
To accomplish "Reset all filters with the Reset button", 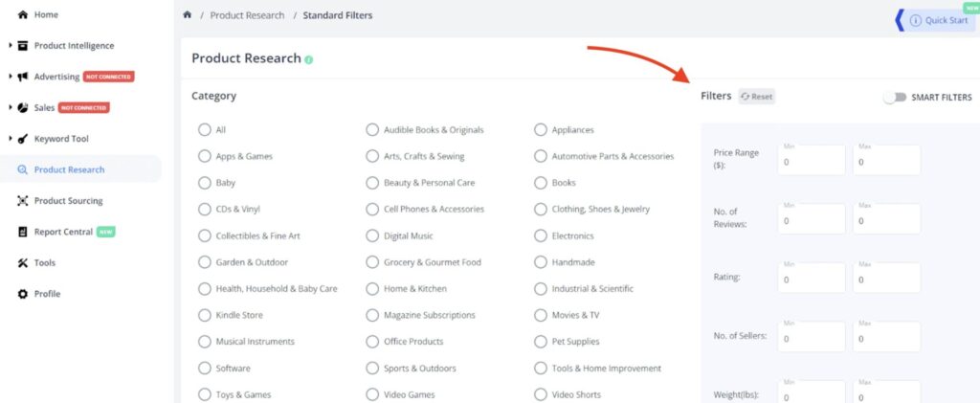I will click(756, 97).
